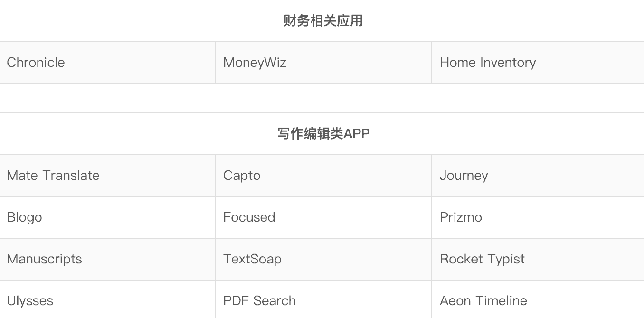The image size is (644, 318).
Task: Click the 财务相关应用 table header
Action: pyautogui.click(x=323, y=21)
